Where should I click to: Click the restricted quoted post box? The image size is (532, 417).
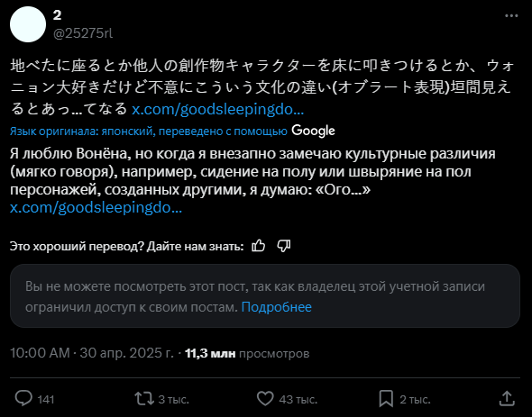click(x=265, y=296)
